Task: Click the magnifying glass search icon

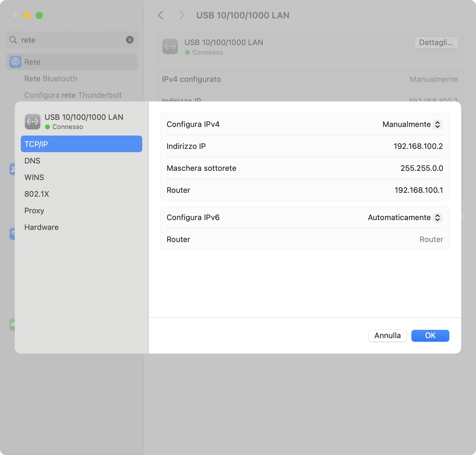Action: click(x=13, y=40)
